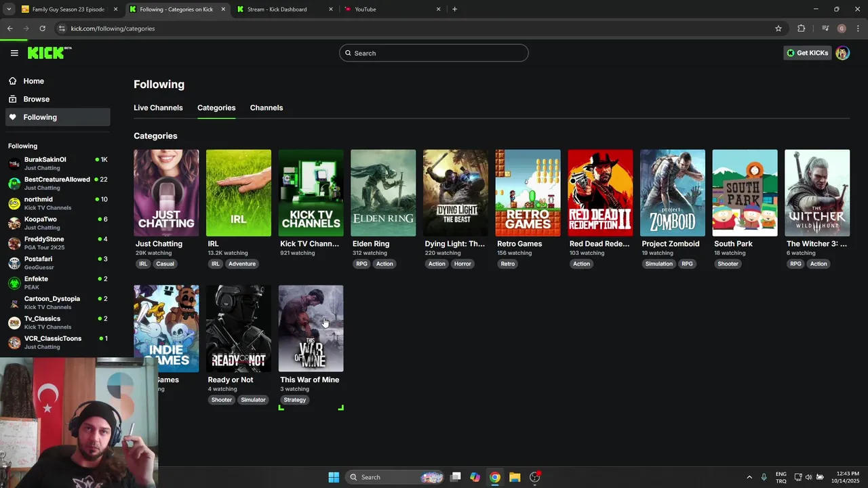Open the Dying Light The Beast thumbnail
The height and width of the screenshot is (488, 868).
coord(456,193)
